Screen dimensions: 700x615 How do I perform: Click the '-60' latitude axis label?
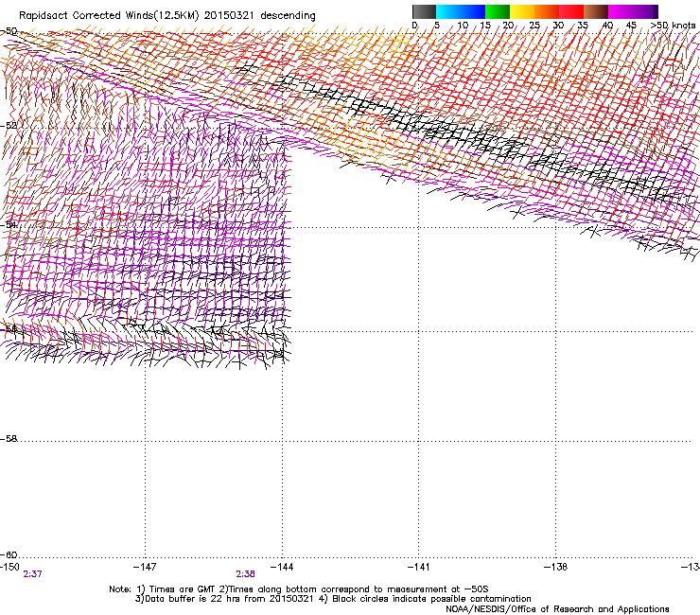(x=9, y=555)
